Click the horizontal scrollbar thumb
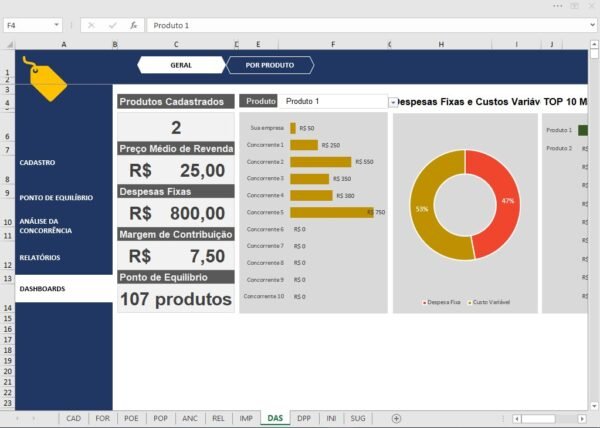Viewport: 600px width, 428px height. pos(538,419)
